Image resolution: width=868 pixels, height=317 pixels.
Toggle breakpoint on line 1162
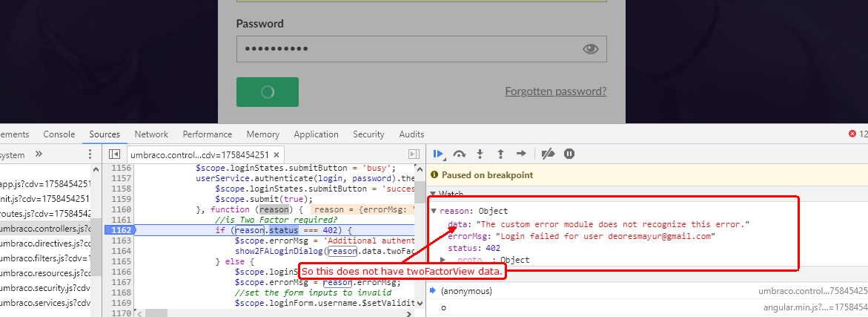click(x=121, y=230)
